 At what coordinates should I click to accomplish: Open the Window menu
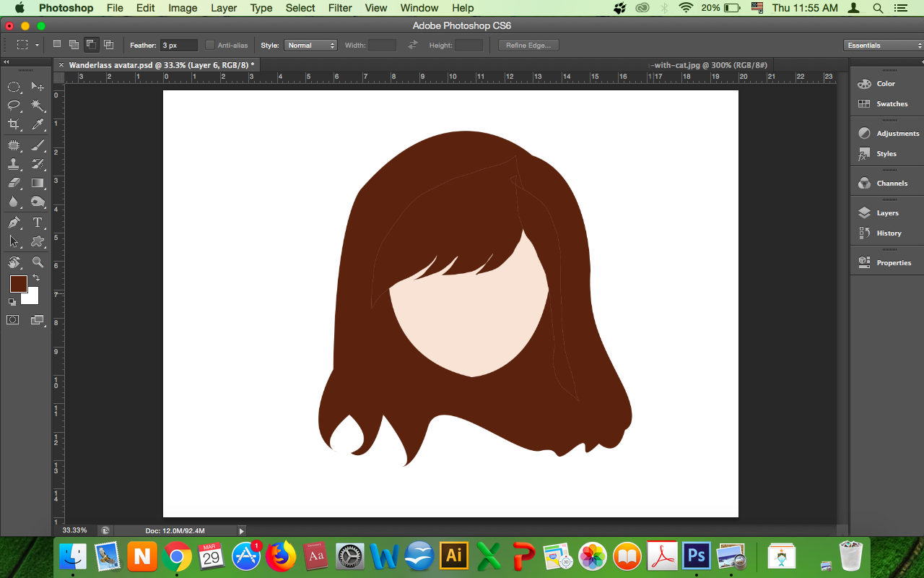pyautogui.click(x=419, y=8)
